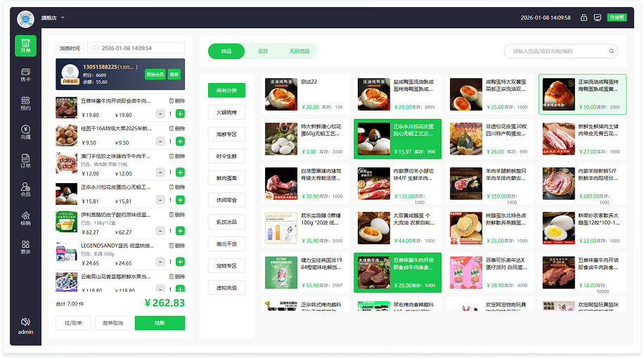The image size is (644, 359).
Task: Open the 售卡 card sales sidebar icon
Action: tap(25, 74)
